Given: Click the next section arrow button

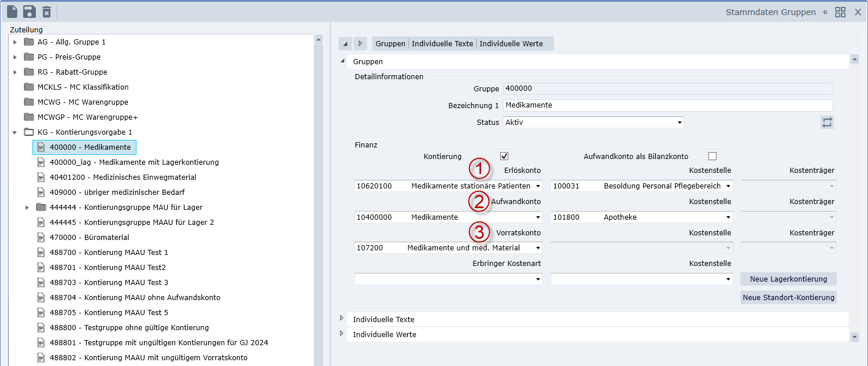Looking at the screenshot, I should point(360,44).
